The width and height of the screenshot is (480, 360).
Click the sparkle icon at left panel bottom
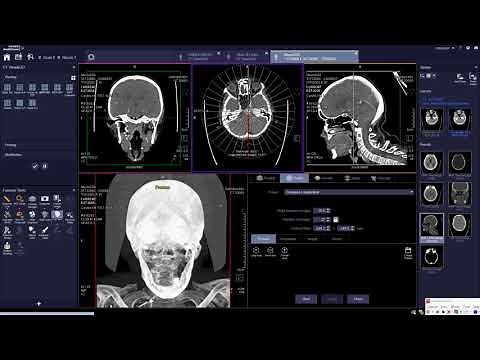pos(39,304)
